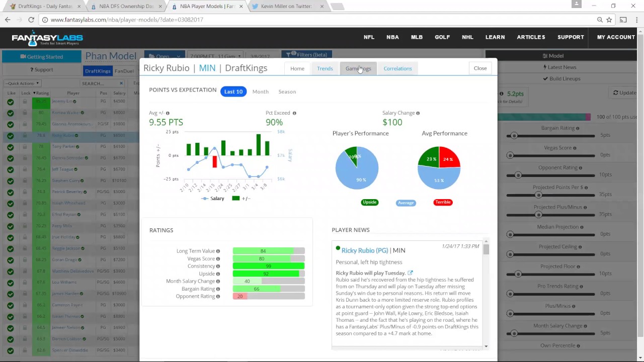Open info icon for Month Salary Change

pyautogui.click(x=218, y=281)
